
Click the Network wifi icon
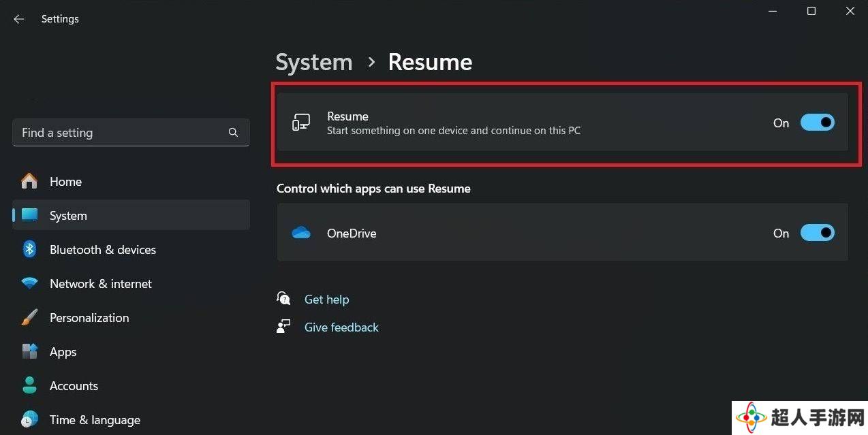coord(29,283)
